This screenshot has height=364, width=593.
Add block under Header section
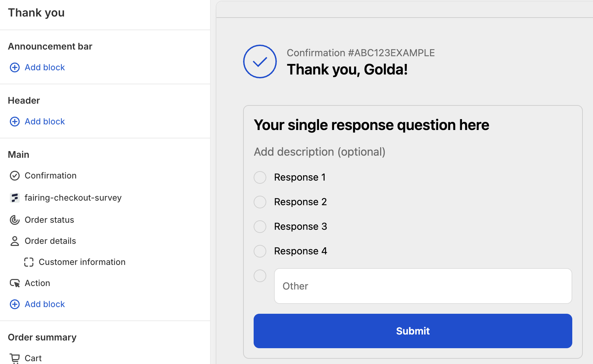click(45, 122)
